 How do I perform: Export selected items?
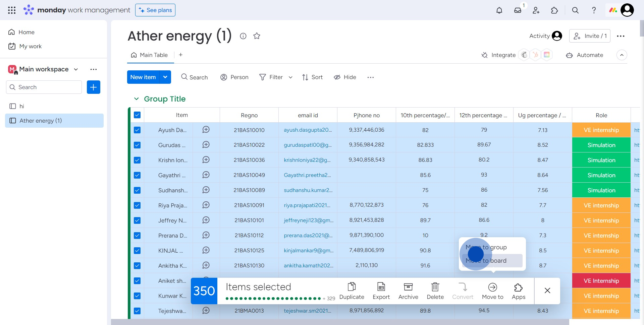pyautogui.click(x=381, y=290)
